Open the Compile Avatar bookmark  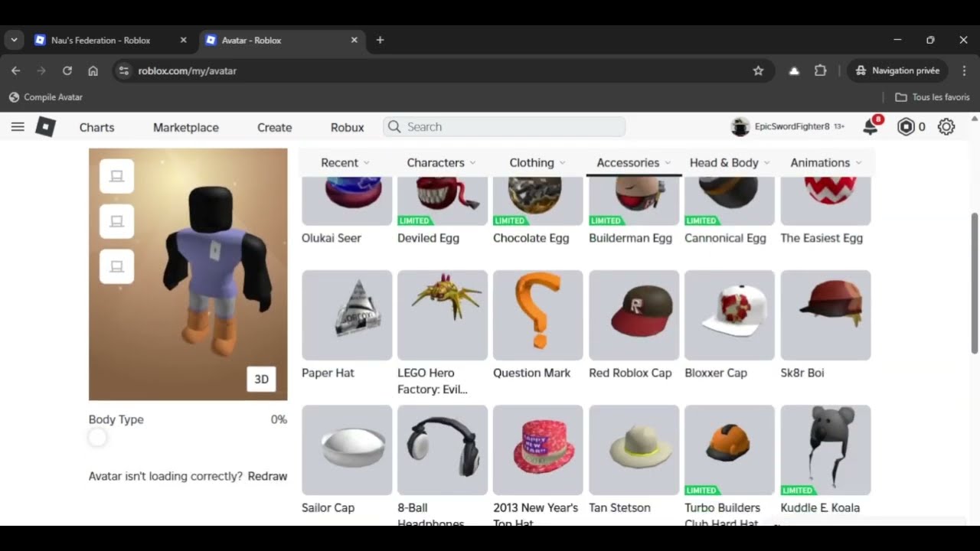45,97
